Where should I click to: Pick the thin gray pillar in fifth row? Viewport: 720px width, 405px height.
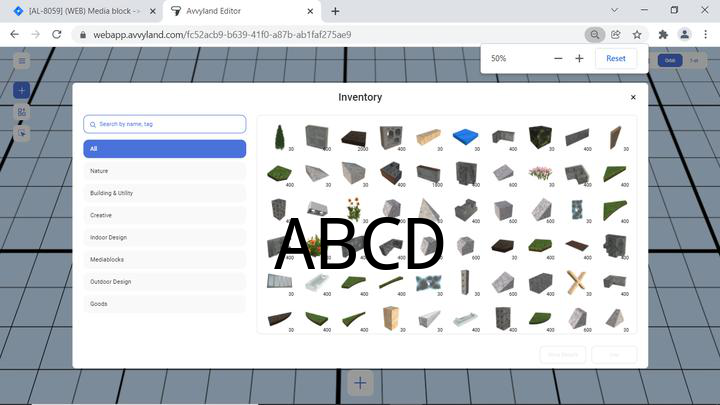point(466,282)
